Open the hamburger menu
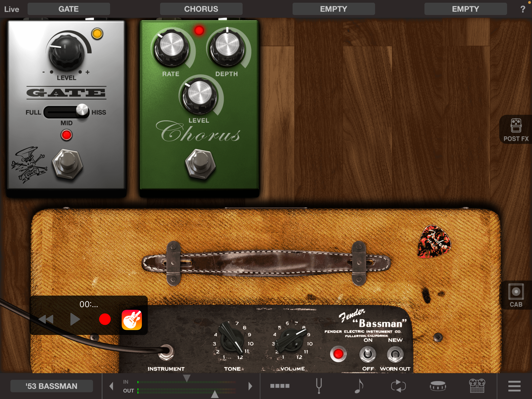 (515, 386)
